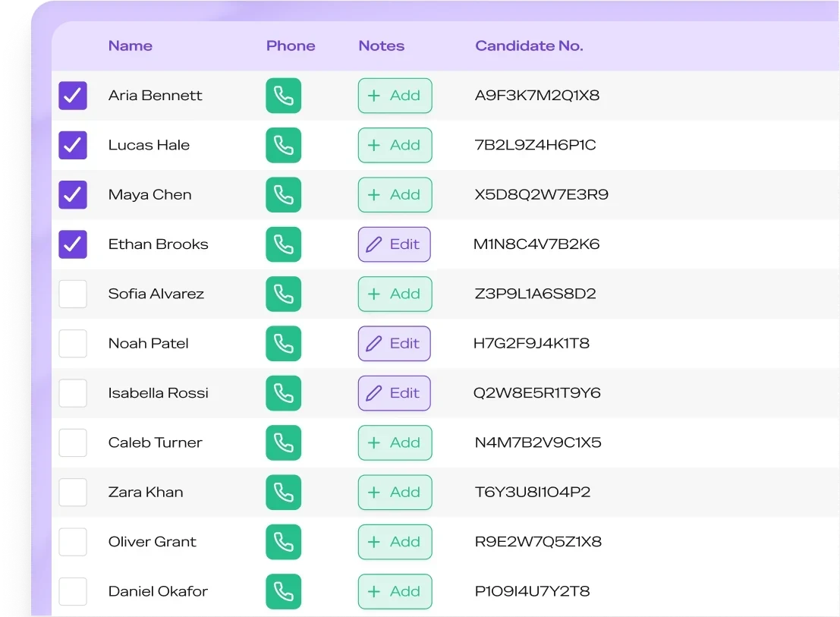Call Isabella Rossi via phone icon
Image resolution: width=840 pixels, height=617 pixels.
[283, 393]
